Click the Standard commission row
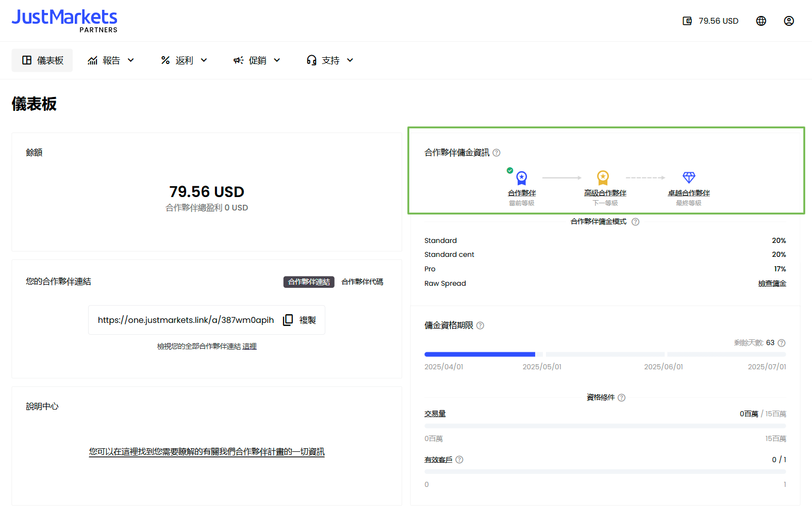The image size is (812, 522). (x=605, y=241)
